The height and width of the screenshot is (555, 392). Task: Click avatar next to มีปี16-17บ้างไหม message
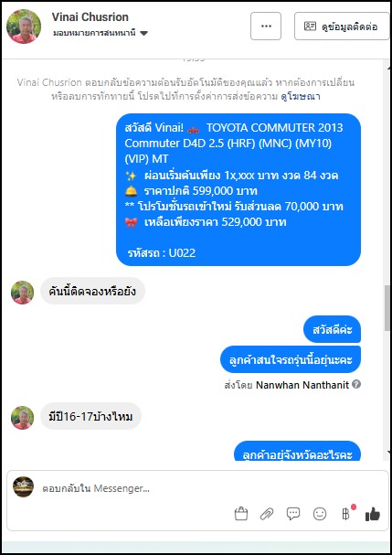(22, 418)
